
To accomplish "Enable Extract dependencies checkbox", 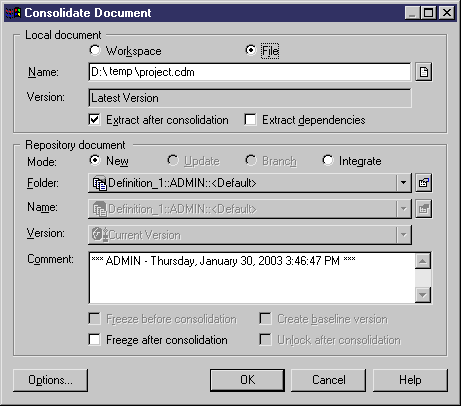I will point(250,119).
